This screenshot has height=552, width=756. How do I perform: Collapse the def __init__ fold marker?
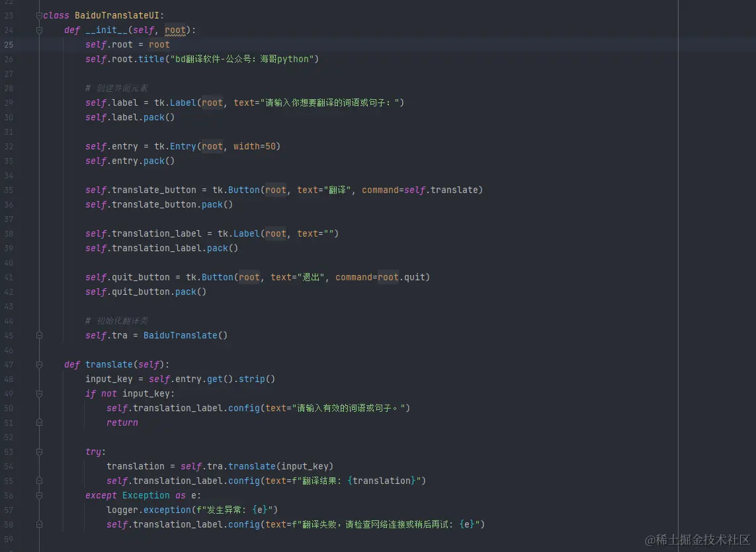(39, 30)
